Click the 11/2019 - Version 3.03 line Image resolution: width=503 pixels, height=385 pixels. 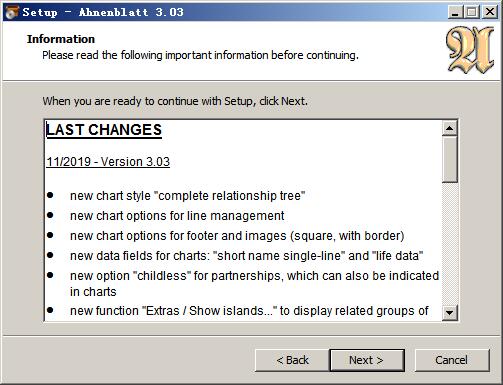pyautogui.click(x=108, y=162)
